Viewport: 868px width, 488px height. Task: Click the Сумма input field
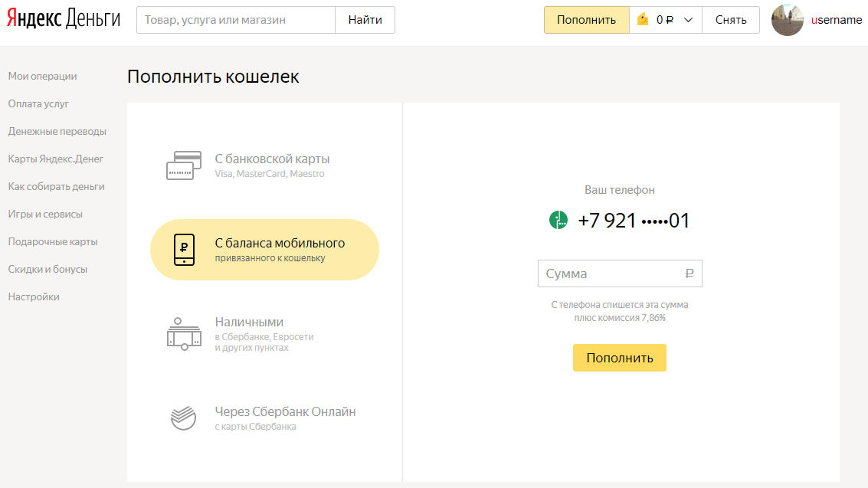point(620,273)
